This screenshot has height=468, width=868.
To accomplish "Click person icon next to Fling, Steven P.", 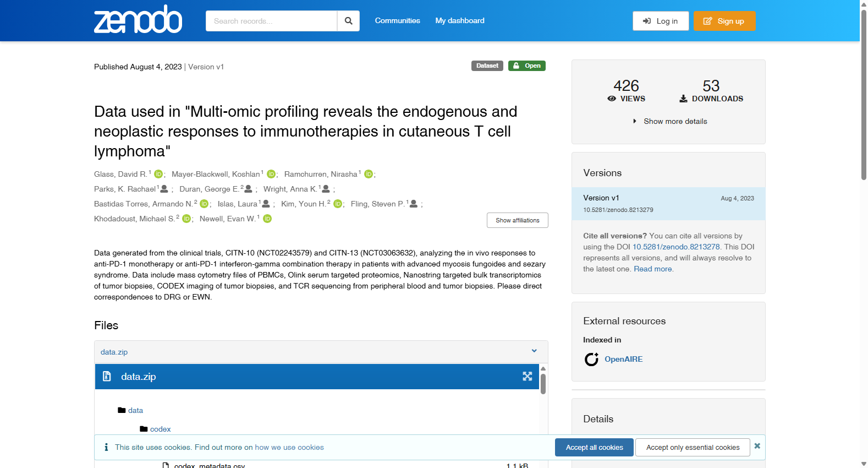I will (x=414, y=204).
